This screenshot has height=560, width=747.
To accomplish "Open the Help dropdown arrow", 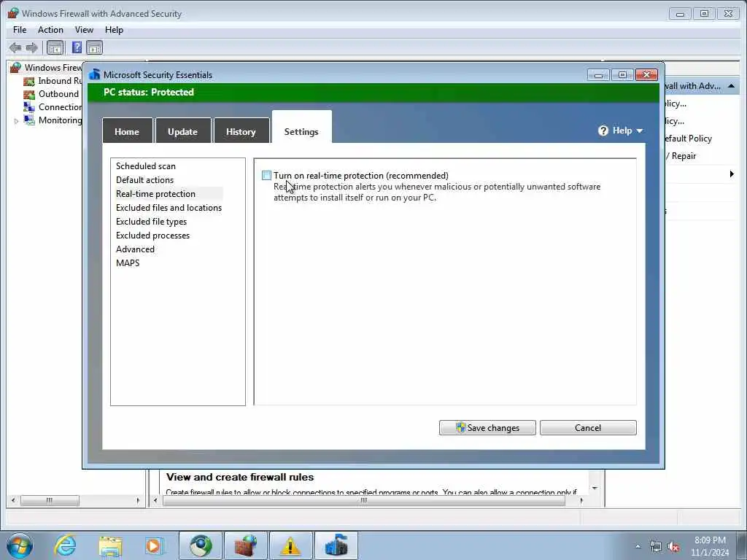I will pos(639,131).
